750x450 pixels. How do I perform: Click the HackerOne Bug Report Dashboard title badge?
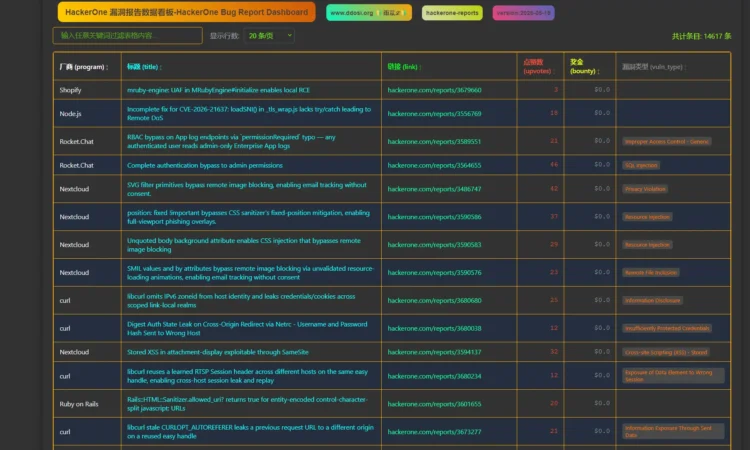point(187,12)
